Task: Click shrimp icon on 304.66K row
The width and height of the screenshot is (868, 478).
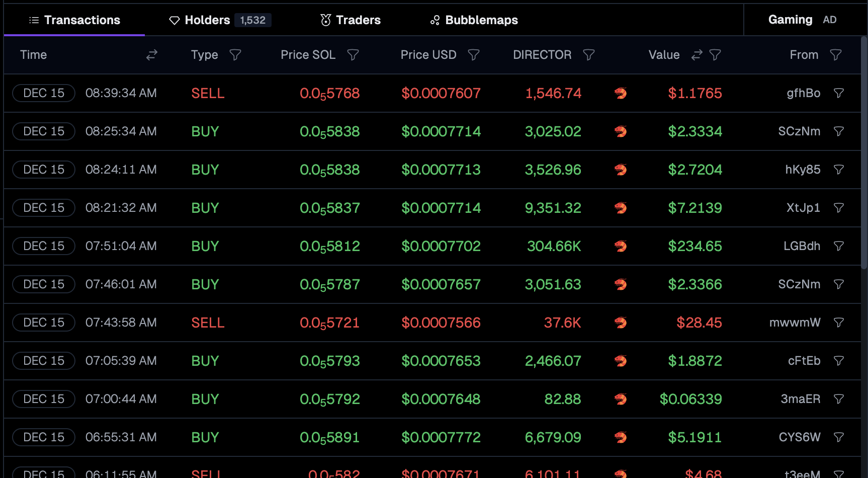Action: 621,246
